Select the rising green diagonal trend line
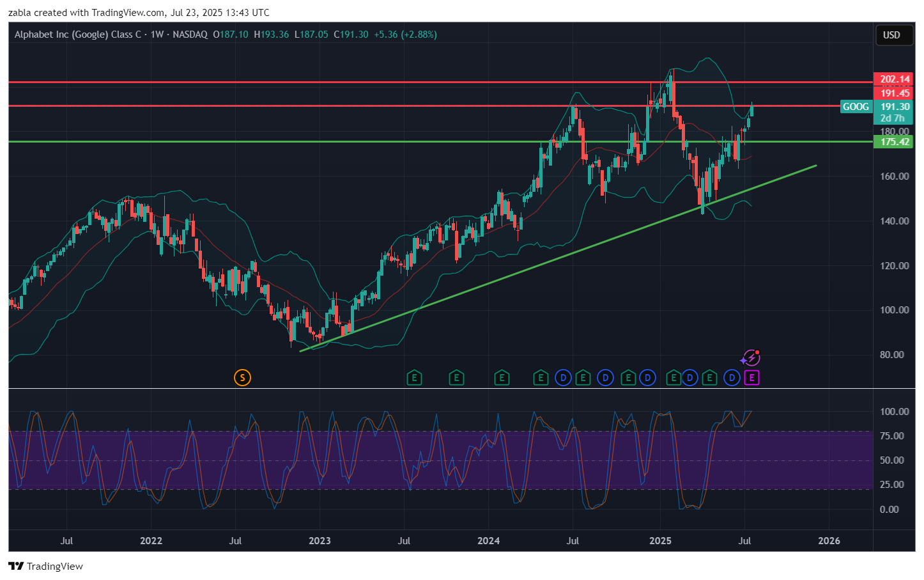 click(x=558, y=258)
